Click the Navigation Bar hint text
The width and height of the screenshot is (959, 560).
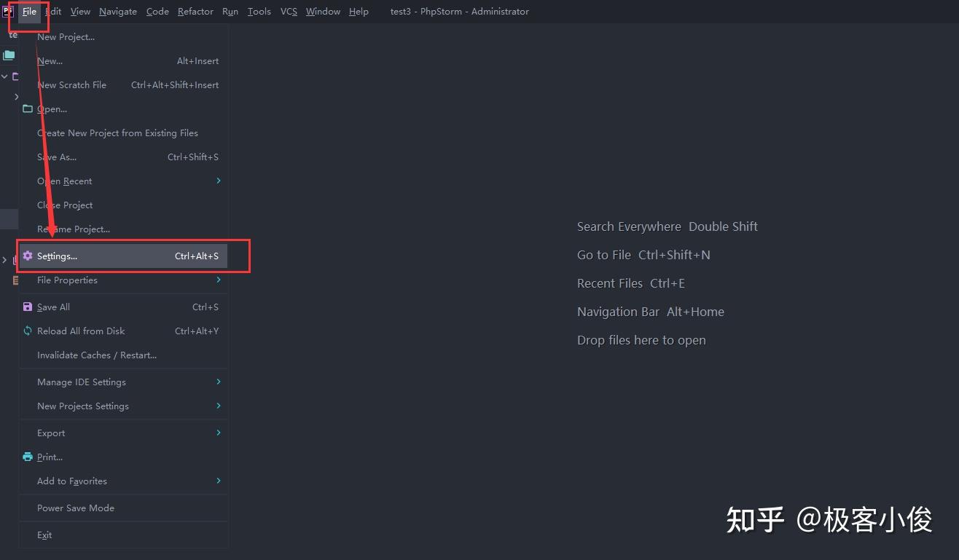pyautogui.click(x=651, y=312)
